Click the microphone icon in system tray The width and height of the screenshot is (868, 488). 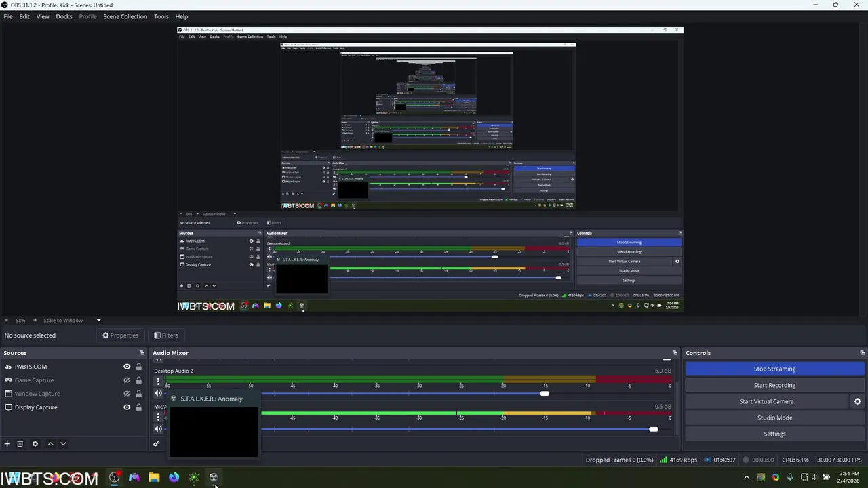(x=790, y=477)
